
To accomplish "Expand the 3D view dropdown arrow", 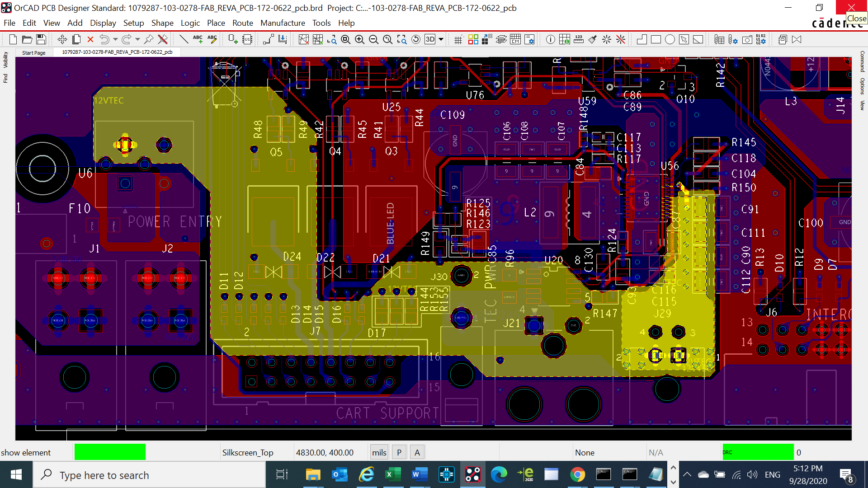I will pyautogui.click(x=441, y=40).
